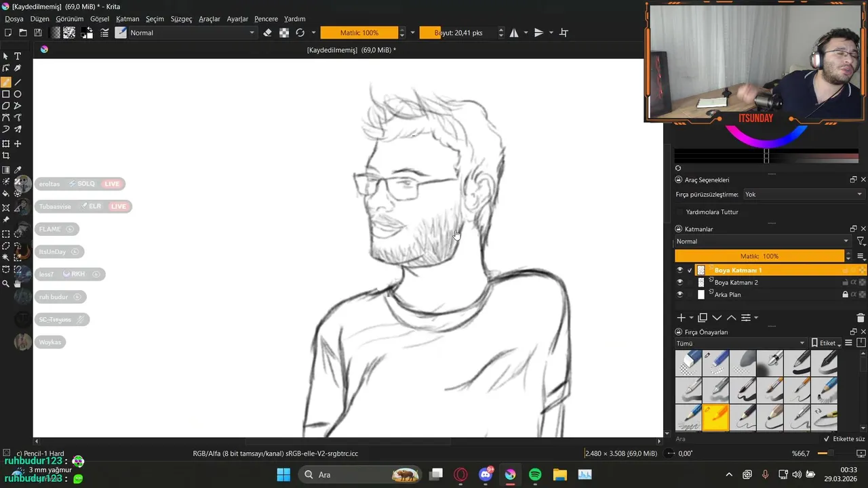Screen dimensions: 868x488
Task: Float the Katmanlar docker panel
Action: tap(853, 229)
